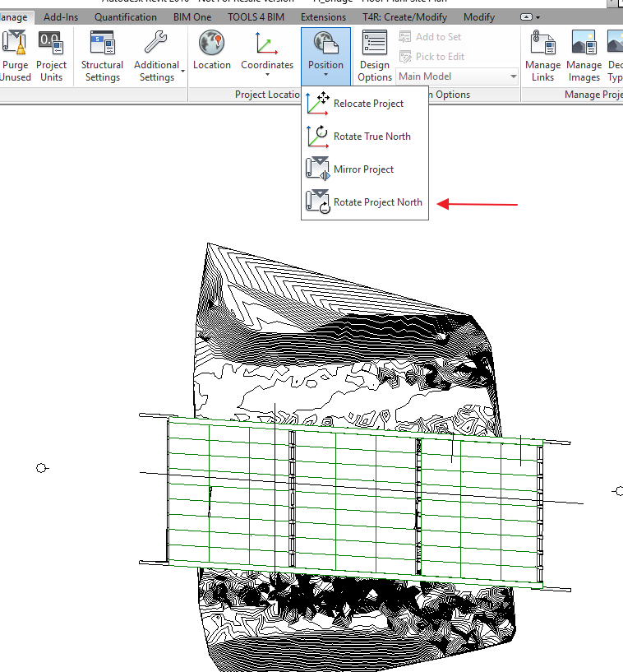The image size is (623, 672).
Task: Open the Additional Settings wrench icon
Action: 156,42
